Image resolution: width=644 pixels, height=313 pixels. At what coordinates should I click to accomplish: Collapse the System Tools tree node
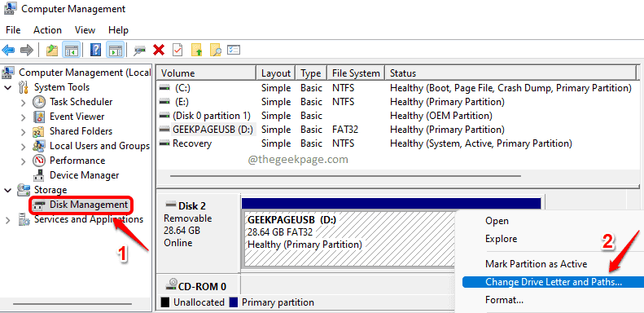tap(8, 87)
